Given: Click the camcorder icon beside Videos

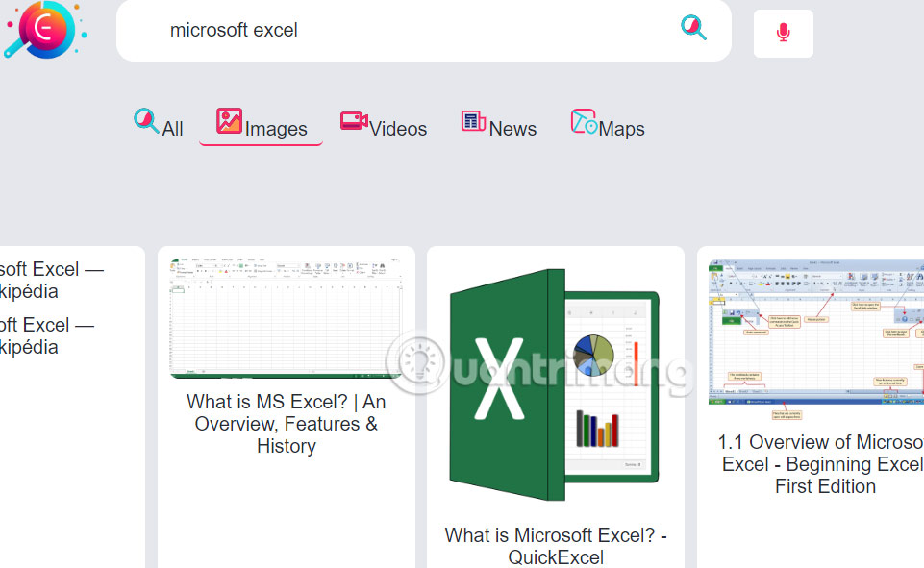Looking at the screenshot, I should pyautogui.click(x=354, y=121).
